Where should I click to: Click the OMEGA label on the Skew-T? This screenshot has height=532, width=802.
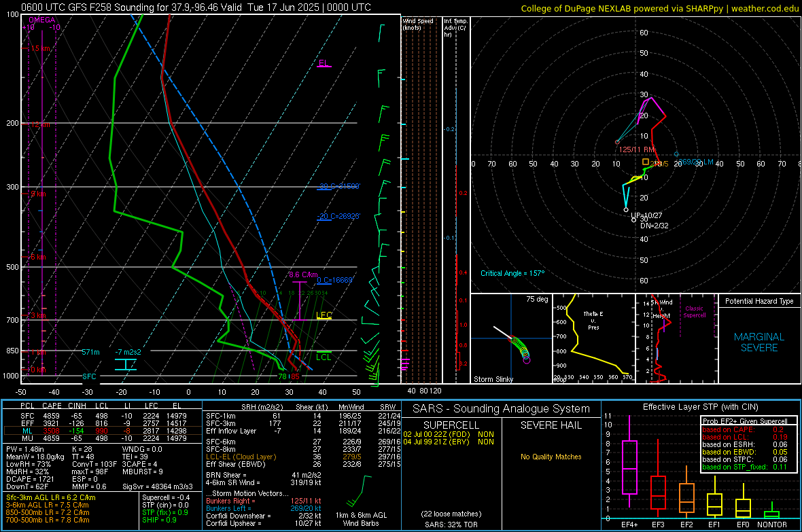(42, 20)
